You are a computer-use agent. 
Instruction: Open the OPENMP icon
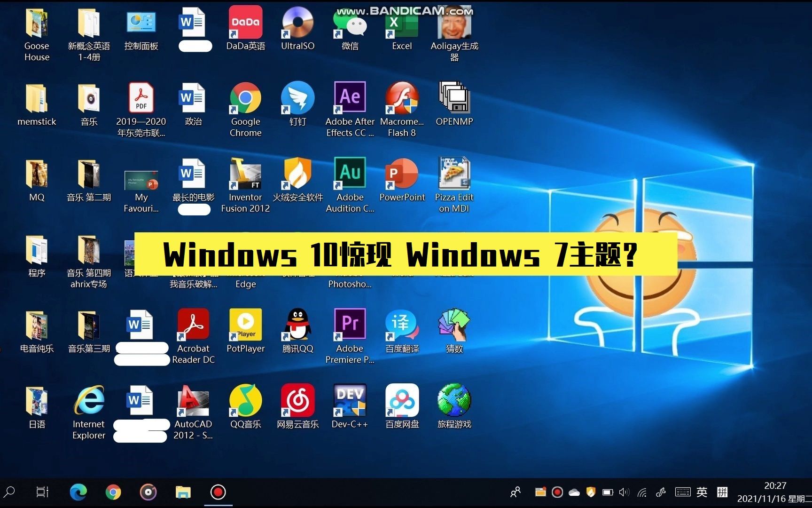[454, 104]
